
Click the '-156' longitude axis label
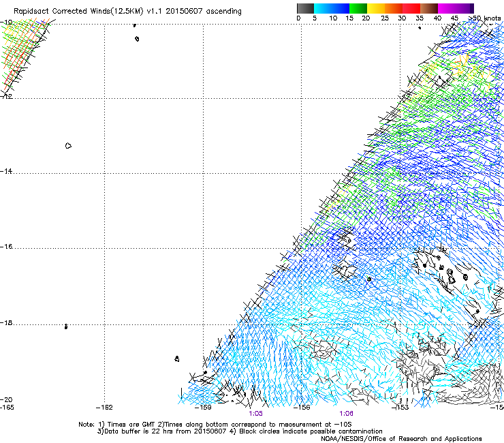click(302, 408)
